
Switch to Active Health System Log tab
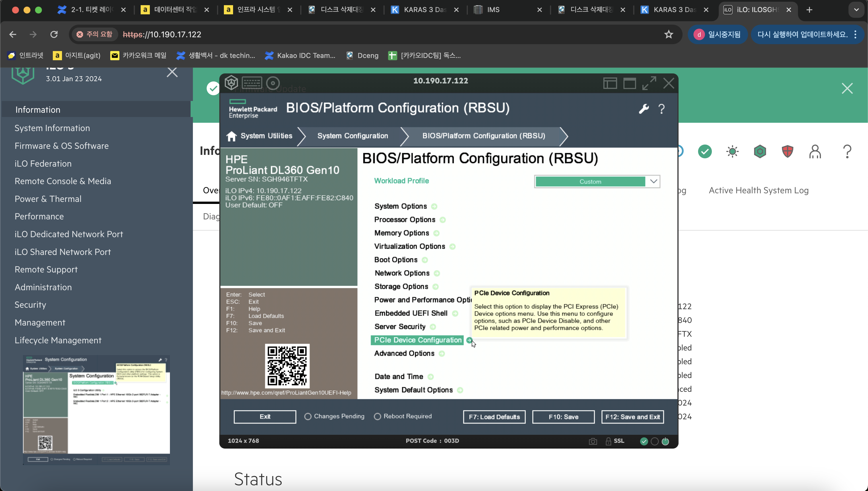(x=758, y=190)
